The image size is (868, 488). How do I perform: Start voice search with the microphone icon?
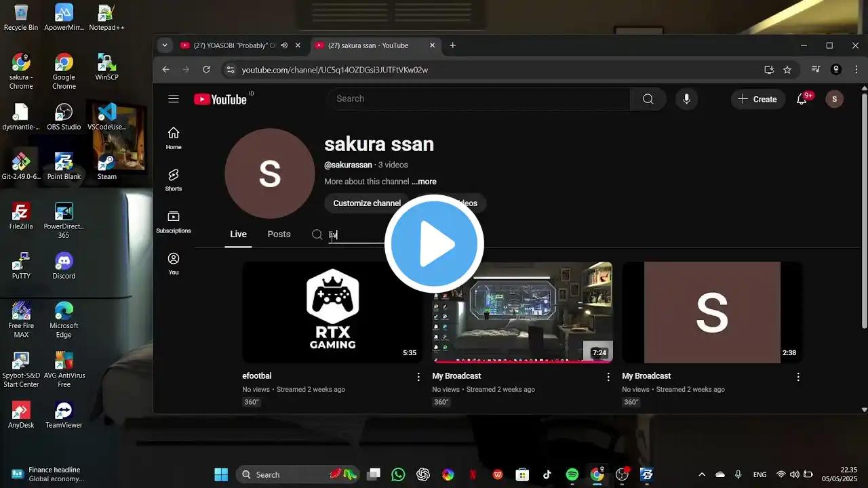click(x=686, y=99)
